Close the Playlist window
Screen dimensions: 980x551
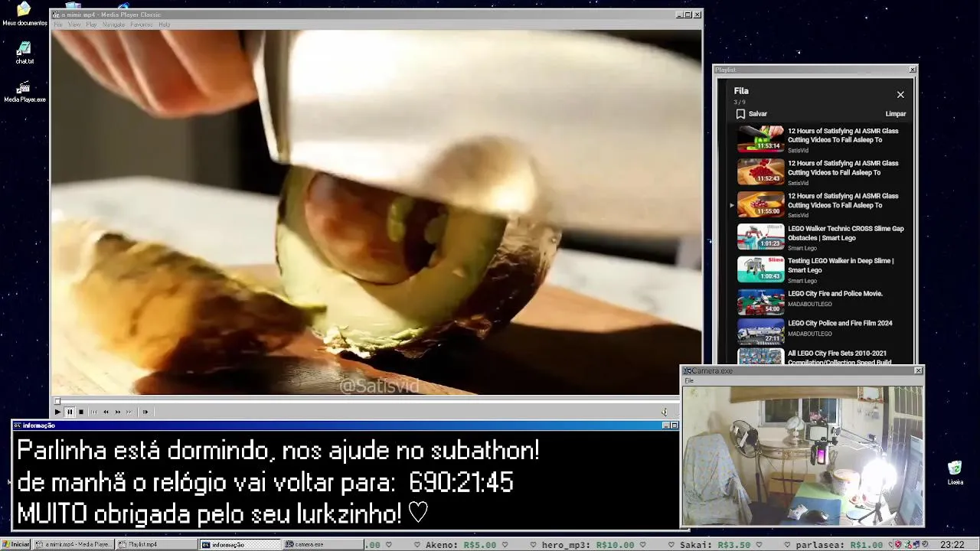pos(913,70)
